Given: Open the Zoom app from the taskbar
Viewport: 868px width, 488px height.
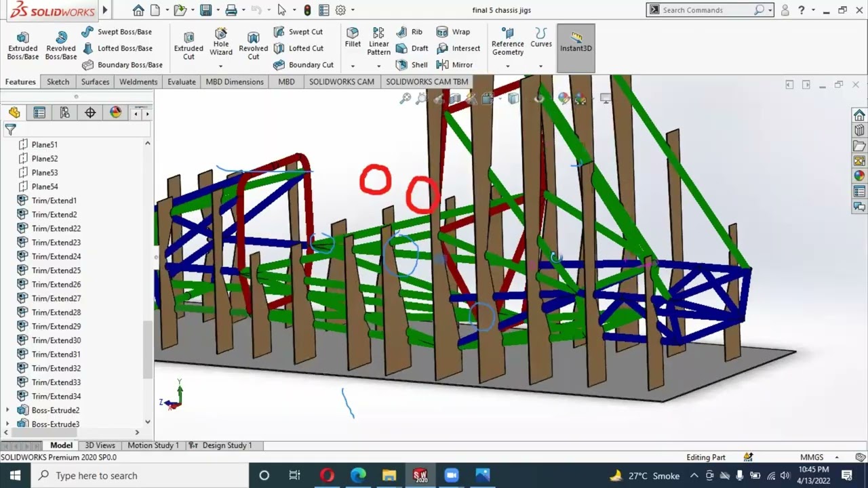Looking at the screenshot, I should [x=451, y=475].
